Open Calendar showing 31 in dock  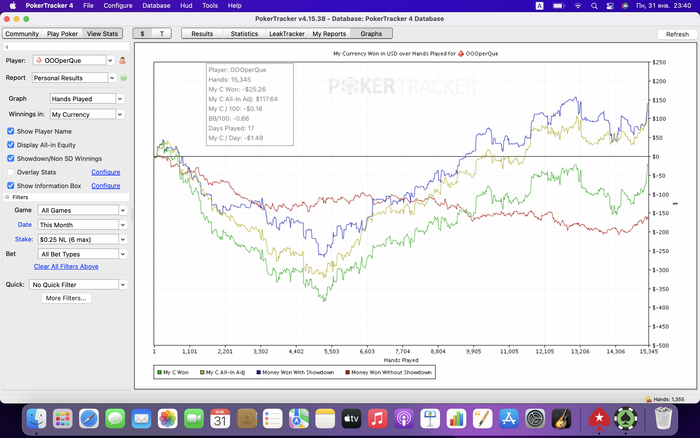[x=220, y=419]
